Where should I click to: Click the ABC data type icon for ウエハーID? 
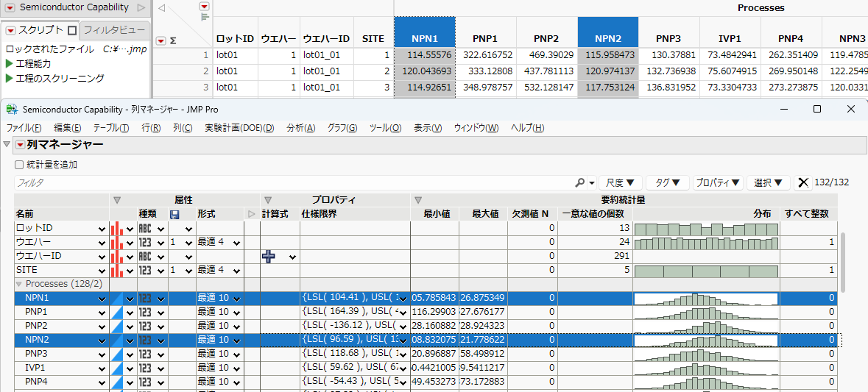pyautogui.click(x=145, y=257)
